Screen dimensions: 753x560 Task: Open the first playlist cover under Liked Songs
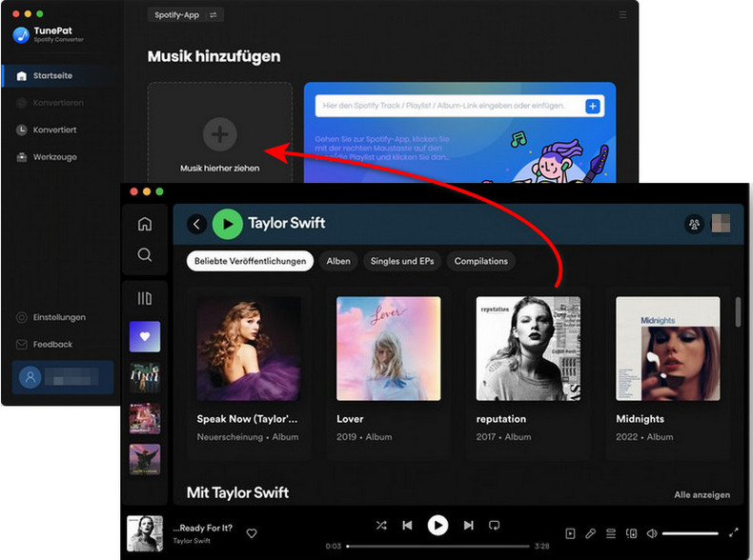point(145,378)
